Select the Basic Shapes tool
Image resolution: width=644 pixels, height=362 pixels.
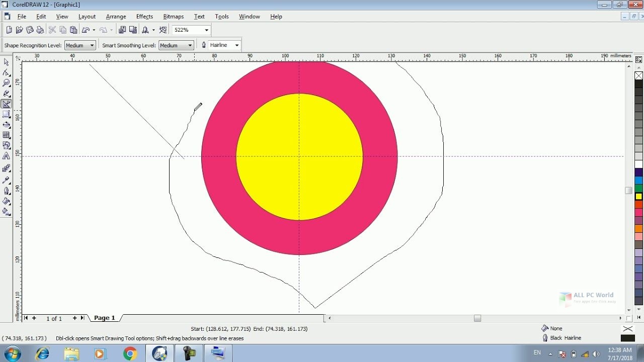click(x=7, y=146)
